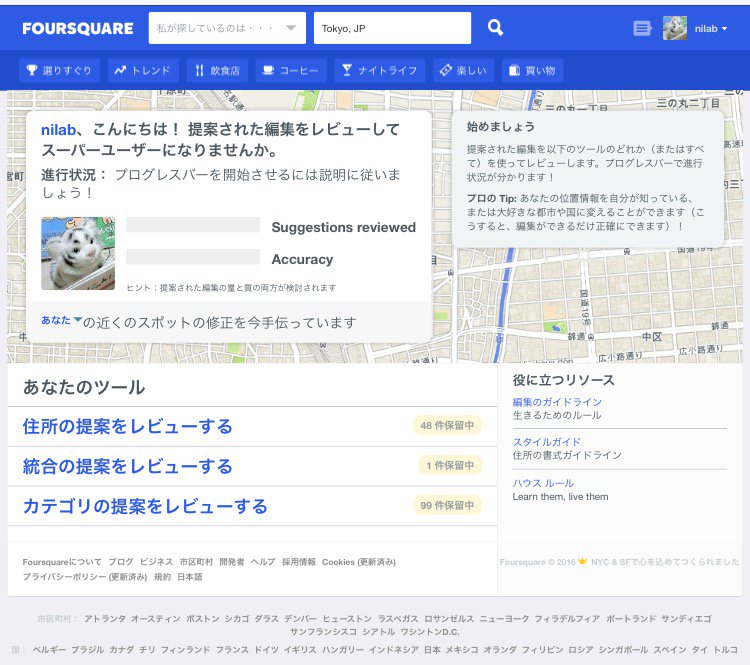Viewport: 750px width, 665px height.
Task: Open the 編集のガイドライン resource link
Action: click(x=557, y=402)
